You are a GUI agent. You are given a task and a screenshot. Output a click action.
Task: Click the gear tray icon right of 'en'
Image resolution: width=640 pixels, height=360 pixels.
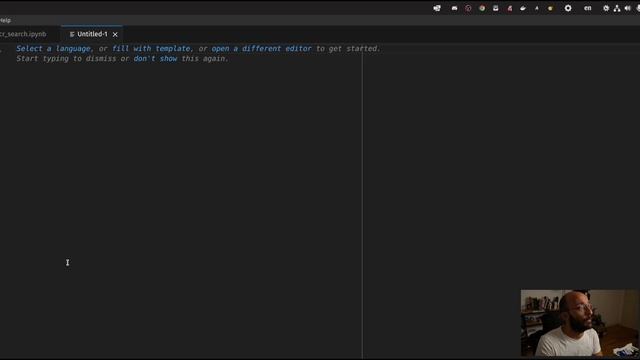pyautogui.click(x=606, y=8)
